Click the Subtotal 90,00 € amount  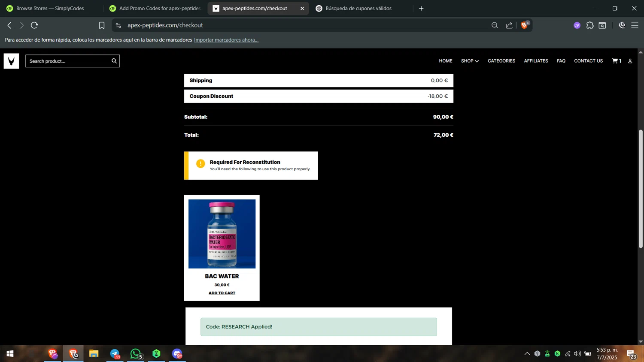[443, 117]
